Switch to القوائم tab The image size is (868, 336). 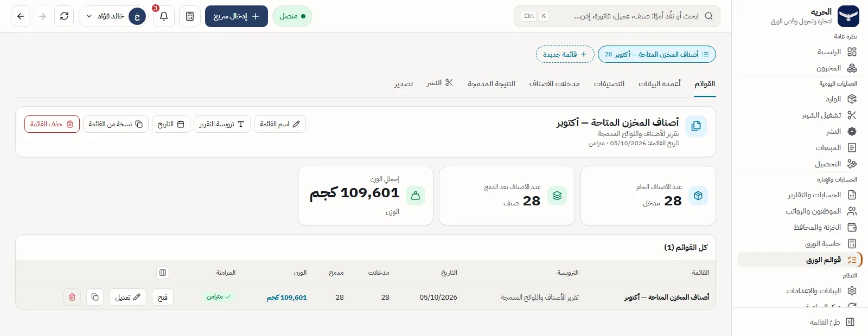point(705,84)
